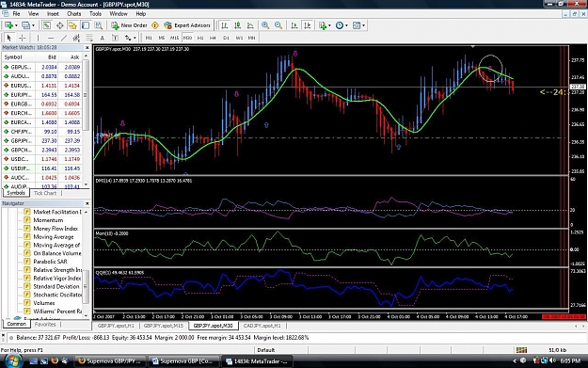Open the Data Window crosshair-target icon
This screenshot has height=368, width=588.
(x=59, y=25)
